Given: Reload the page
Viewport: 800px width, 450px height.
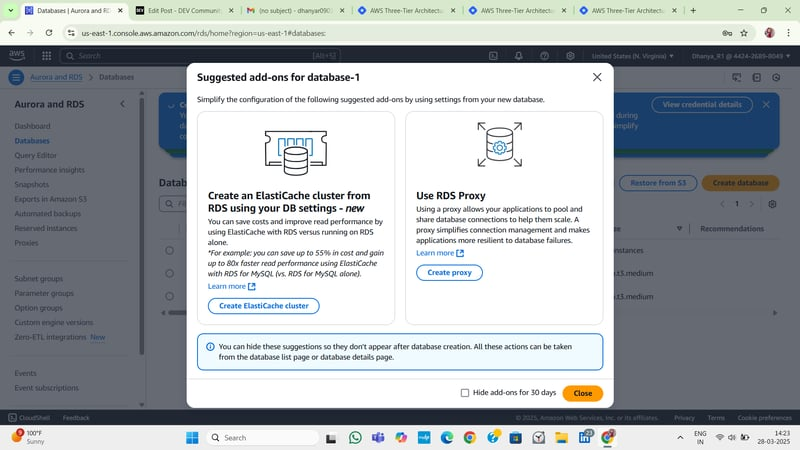Looking at the screenshot, I should (x=49, y=33).
